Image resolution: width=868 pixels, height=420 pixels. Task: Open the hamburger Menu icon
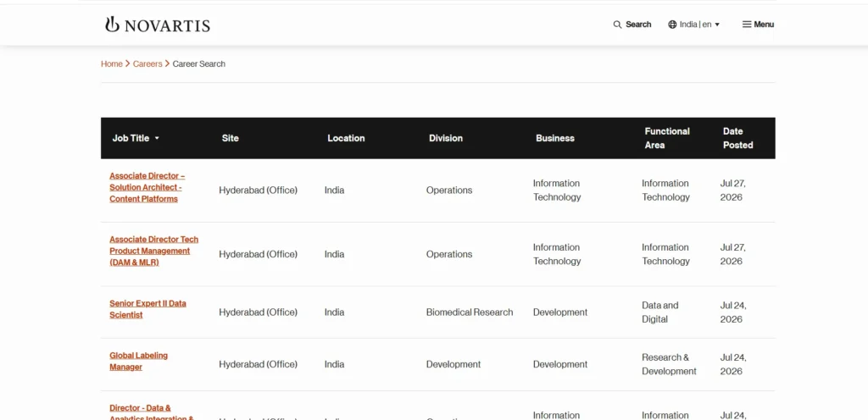tap(747, 25)
